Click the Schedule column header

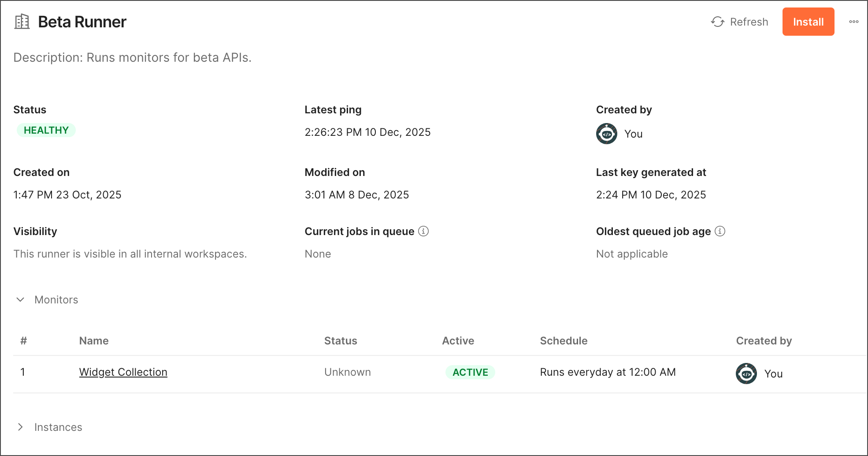pyautogui.click(x=564, y=341)
